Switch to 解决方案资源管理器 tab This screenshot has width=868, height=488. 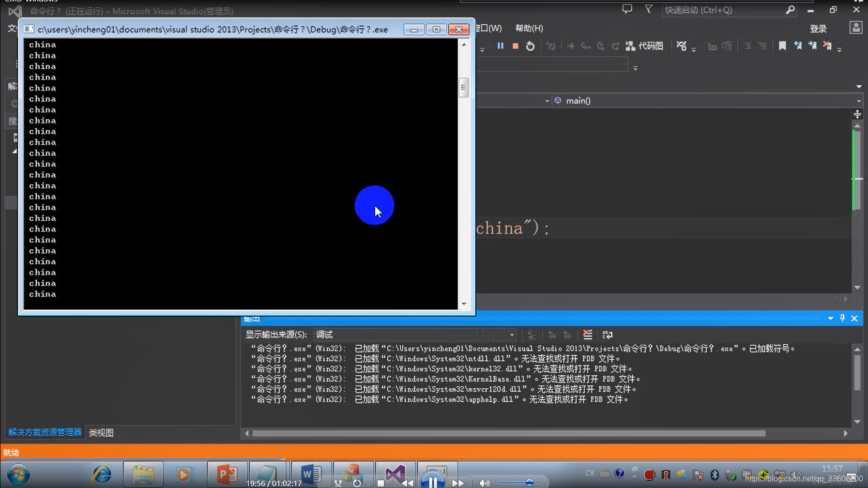coord(45,432)
